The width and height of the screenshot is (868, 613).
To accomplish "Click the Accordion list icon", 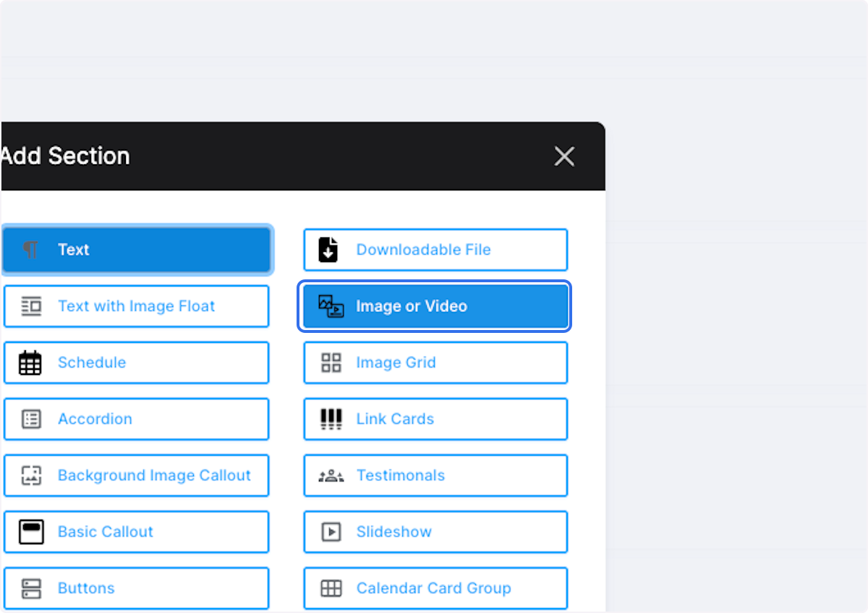I will click(31, 419).
